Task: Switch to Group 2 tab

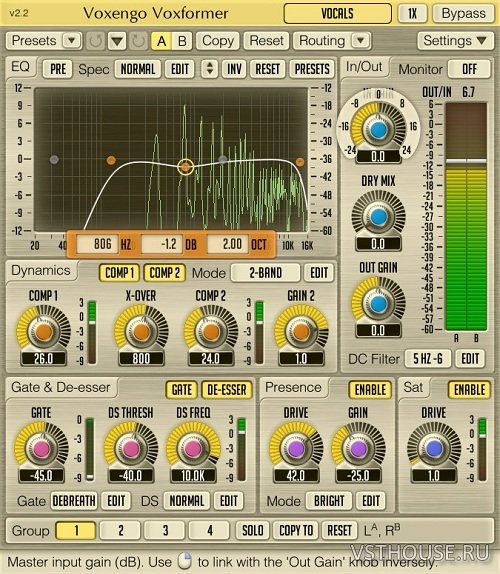Action: [121, 530]
